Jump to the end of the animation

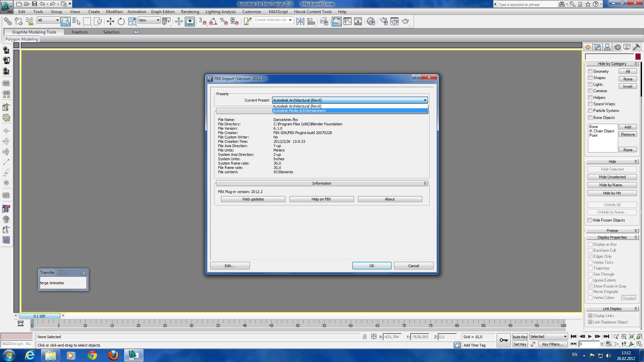click(x=606, y=337)
